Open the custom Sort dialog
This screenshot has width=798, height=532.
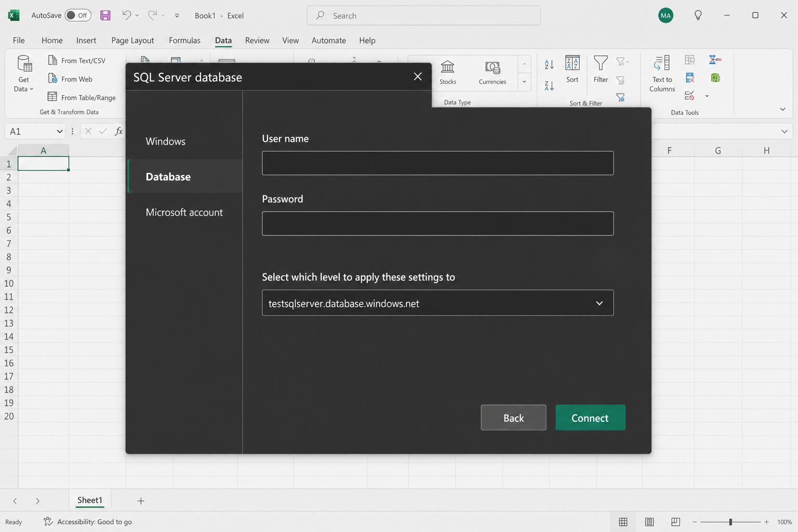click(572, 70)
